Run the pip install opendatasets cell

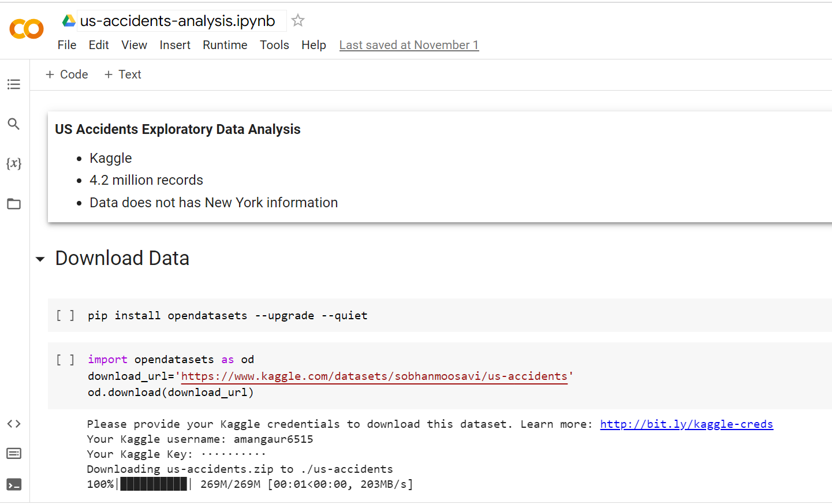click(65, 315)
